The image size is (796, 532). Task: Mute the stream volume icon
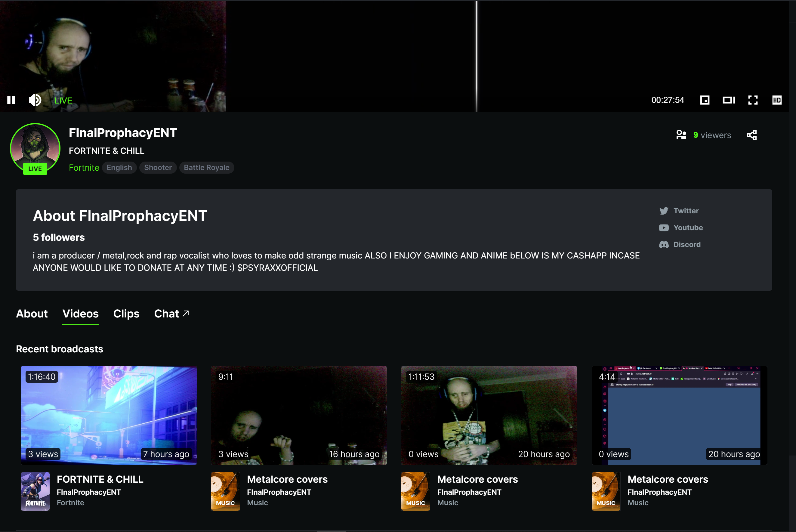35,100
